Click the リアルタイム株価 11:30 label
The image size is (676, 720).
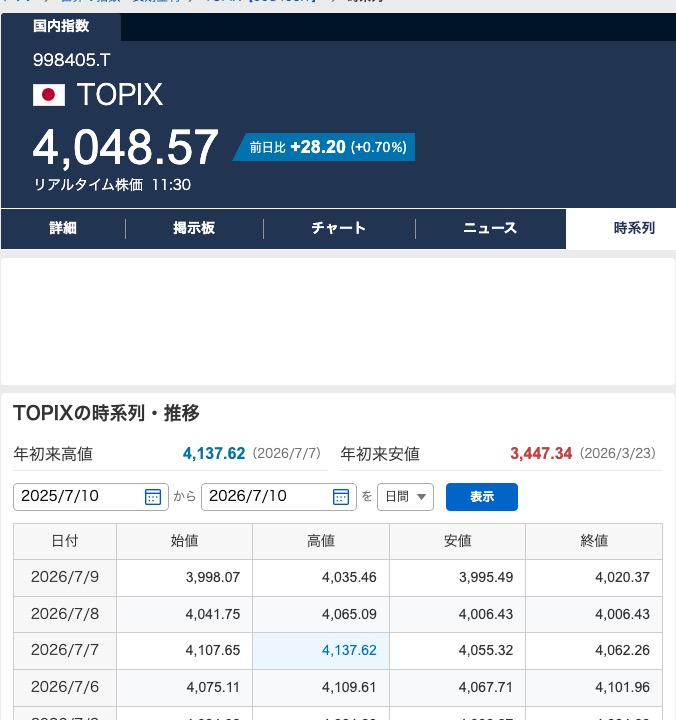pyautogui.click(x=112, y=185)
